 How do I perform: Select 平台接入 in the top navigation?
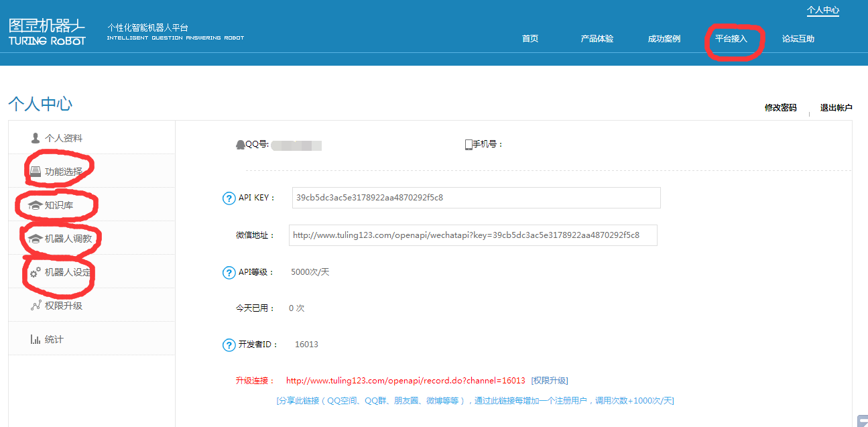point(731,39)
